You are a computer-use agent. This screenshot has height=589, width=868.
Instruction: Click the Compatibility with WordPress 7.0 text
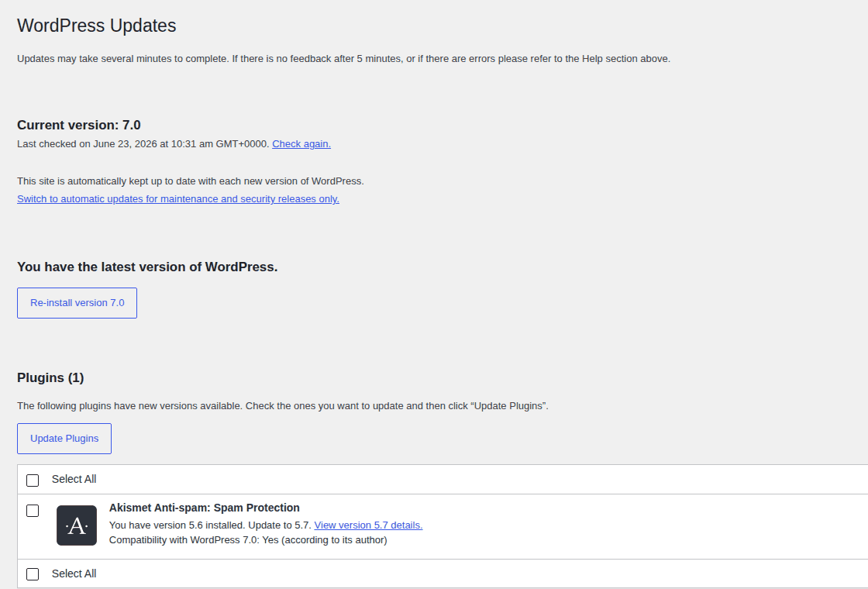click(248, 539)
